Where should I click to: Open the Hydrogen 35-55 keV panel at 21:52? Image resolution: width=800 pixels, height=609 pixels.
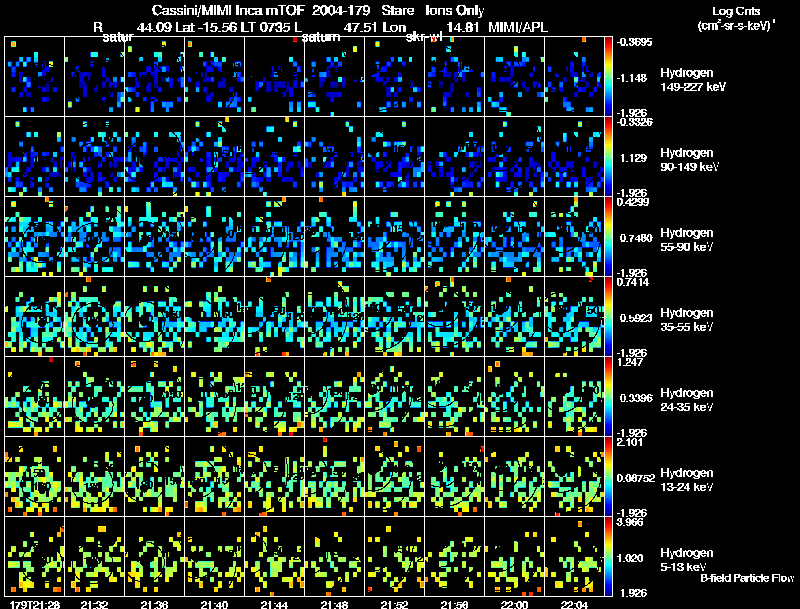pyautogui.click(x=394, y=317)
